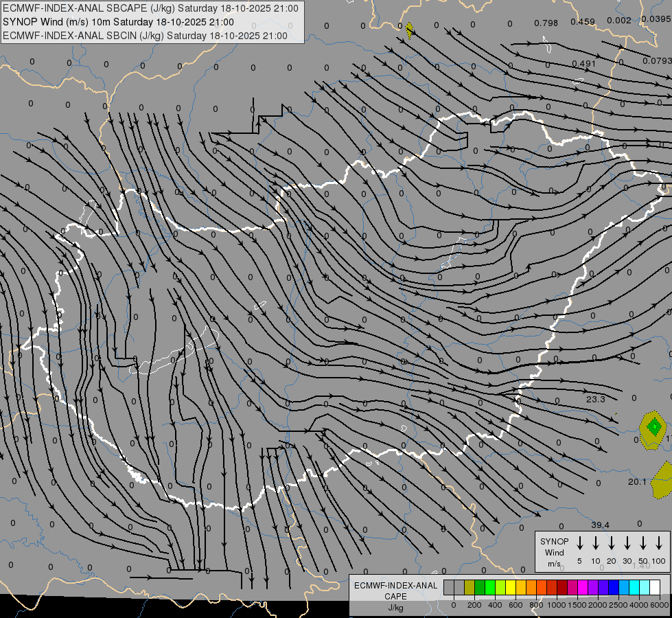This screenshot has width=672, height=618.
Task: Click the J/kg unit label in the legend
Action: coord(395,608)
